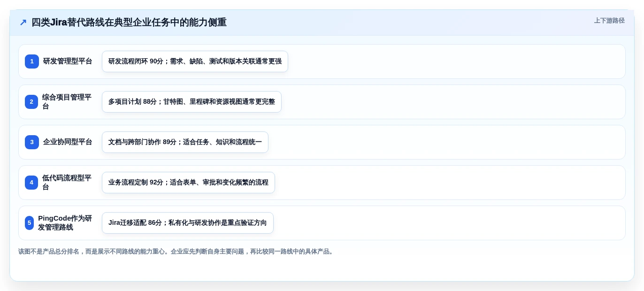Screen dimensions: 644x291
Task: Click the PingCode作为研发管理路线 label
Action: (65, 223)
